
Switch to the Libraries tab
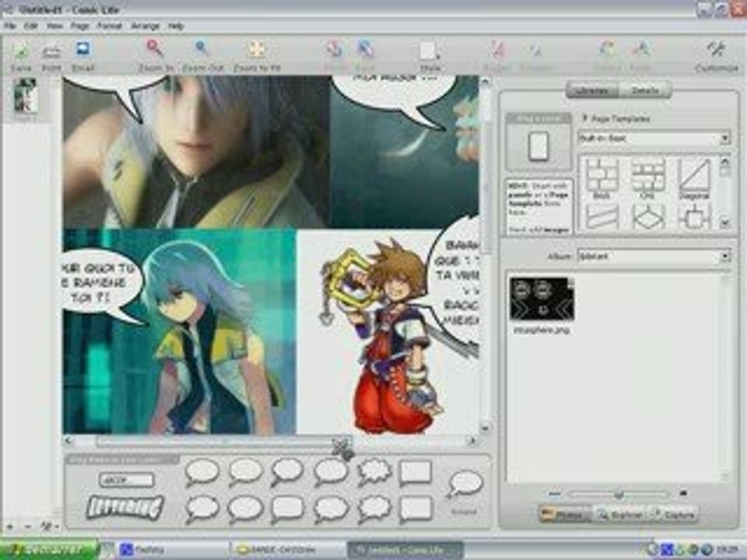592,90
